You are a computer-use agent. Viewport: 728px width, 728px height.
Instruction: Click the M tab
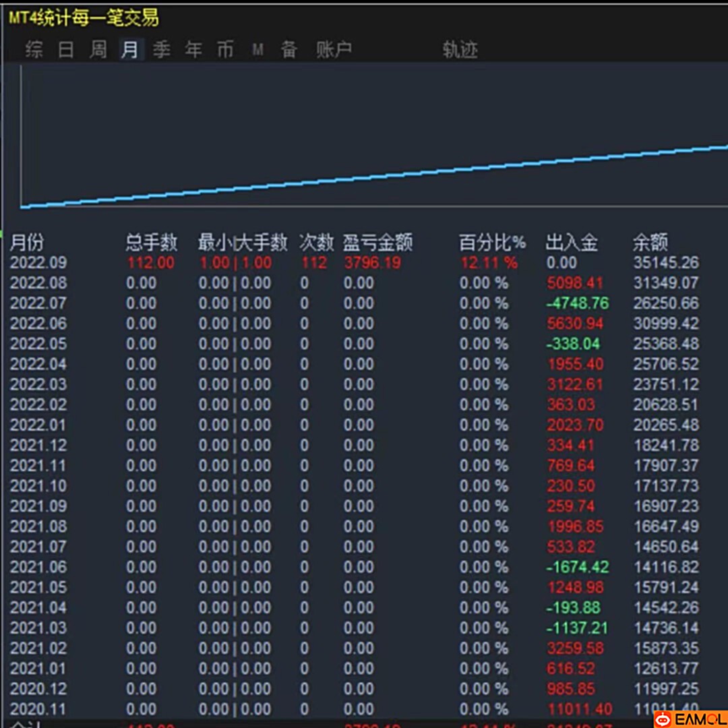coord(257,50)
